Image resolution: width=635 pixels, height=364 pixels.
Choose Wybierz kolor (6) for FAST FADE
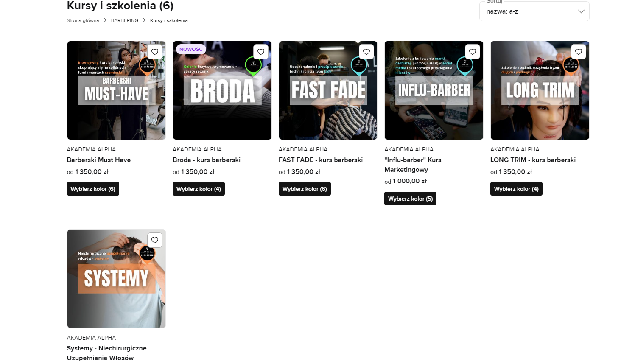click(x=305, y=189)
